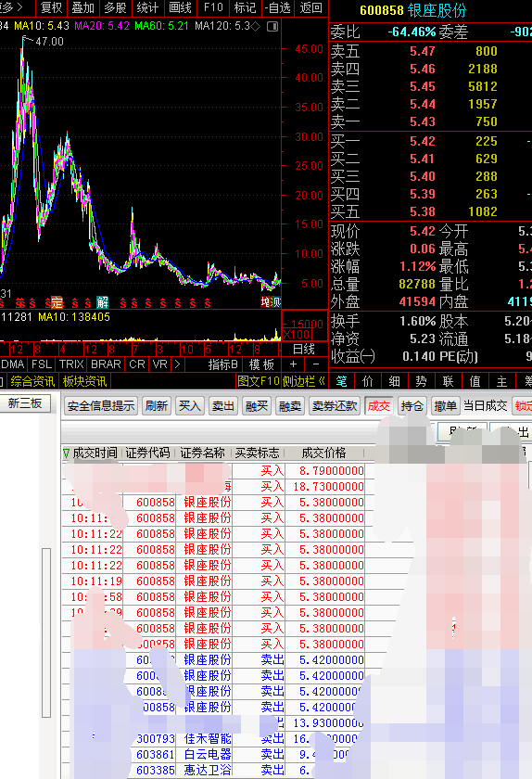Click the 600858 银座股份 stock title
This screenshot has height=779, width=532.
[x=413, y=10]
